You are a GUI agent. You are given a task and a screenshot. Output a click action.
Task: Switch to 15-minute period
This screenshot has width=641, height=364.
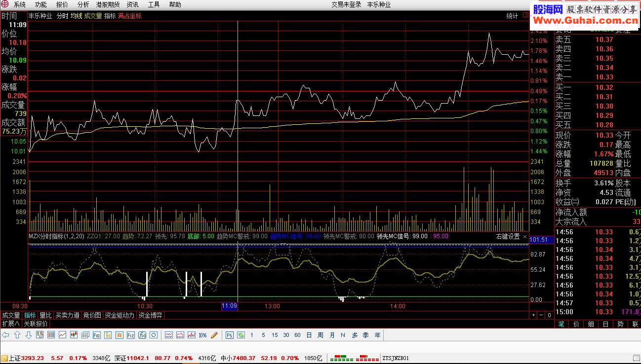pos(275,335)
